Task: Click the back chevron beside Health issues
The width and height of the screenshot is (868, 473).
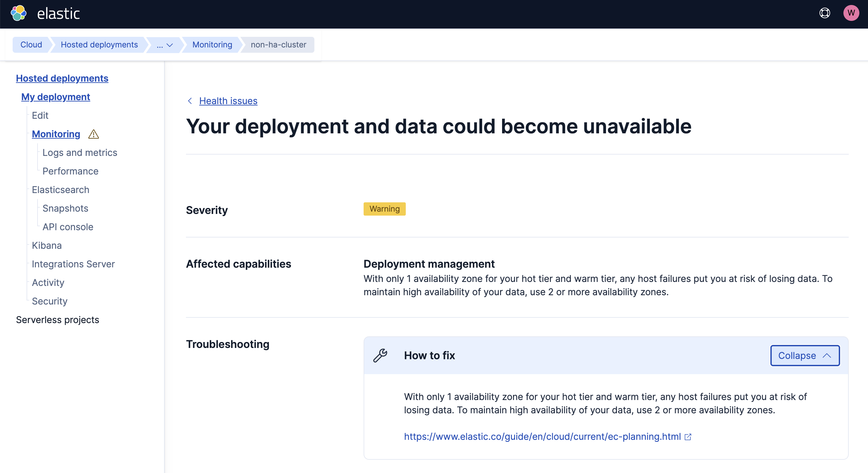Action: click(190, 101)
